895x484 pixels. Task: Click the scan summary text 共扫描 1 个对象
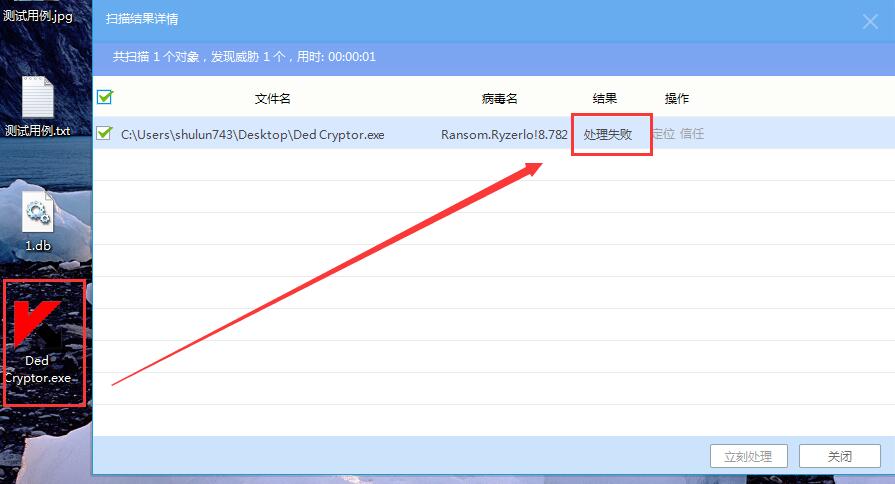pos(156,57)
